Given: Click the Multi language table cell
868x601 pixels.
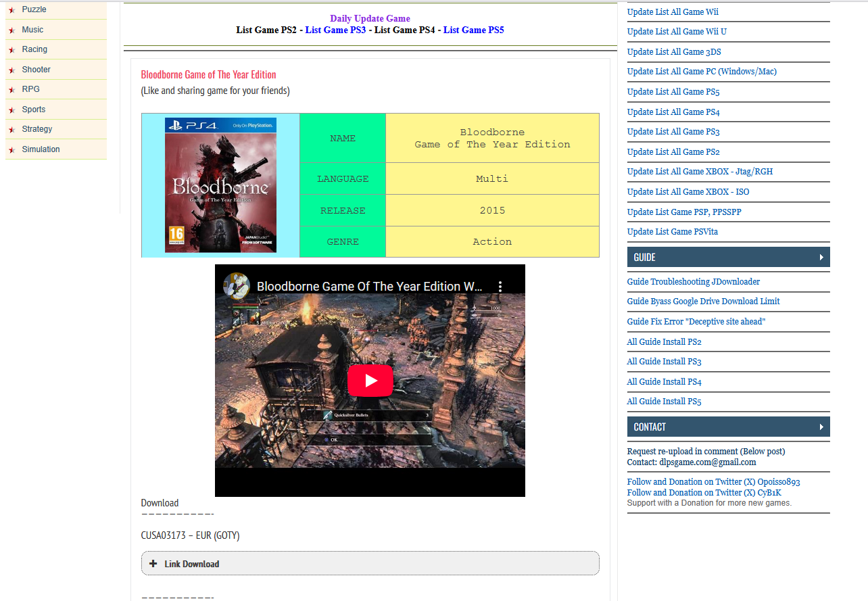Looking at the screenshot, I should pos(492,178).
